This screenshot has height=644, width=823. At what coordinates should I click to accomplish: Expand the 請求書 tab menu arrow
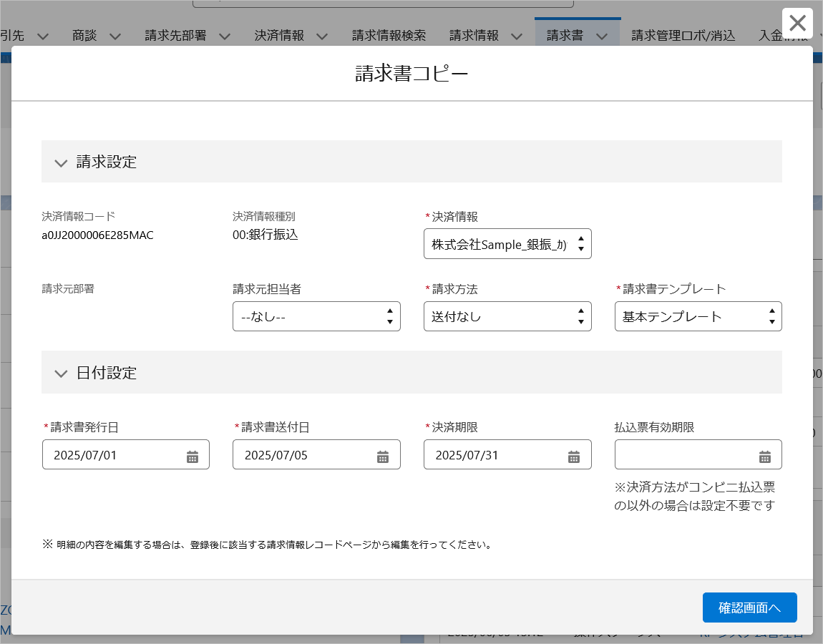602,36
